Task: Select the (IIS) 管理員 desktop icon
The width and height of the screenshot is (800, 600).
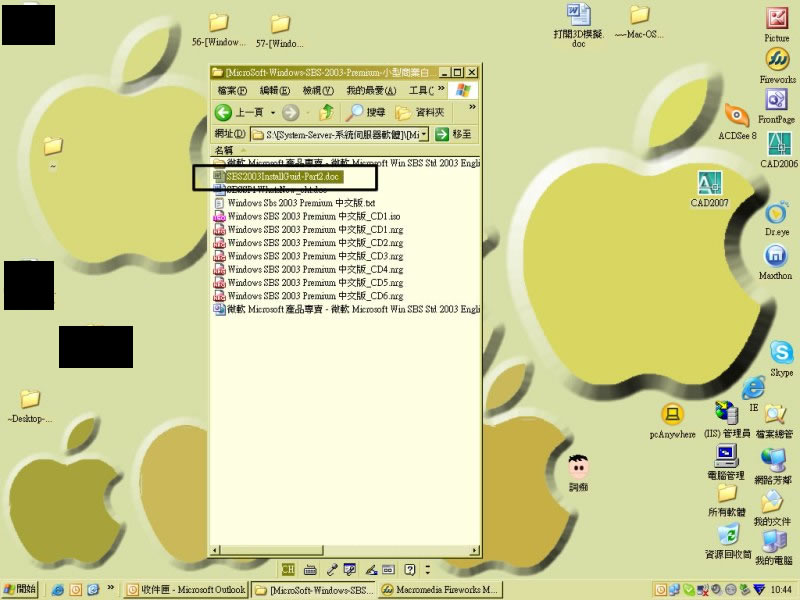Action: point(727,419)
